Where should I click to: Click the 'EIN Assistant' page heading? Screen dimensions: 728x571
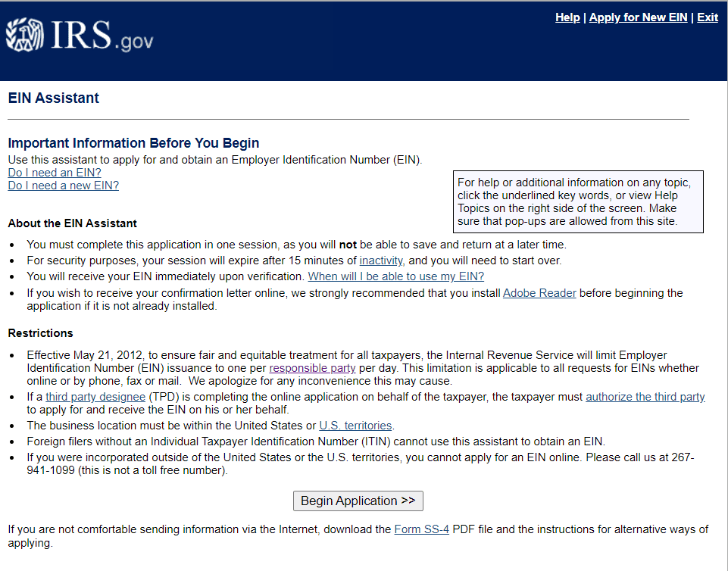[x=54, y=98]
